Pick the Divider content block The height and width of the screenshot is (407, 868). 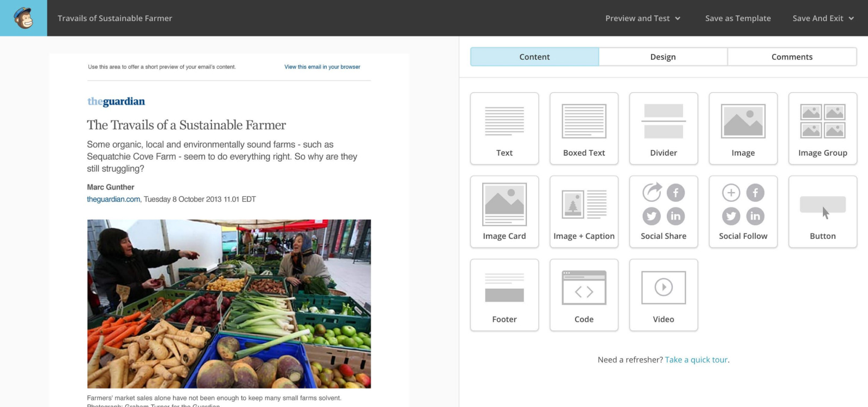pyautogui.click(x=663, y=128)
